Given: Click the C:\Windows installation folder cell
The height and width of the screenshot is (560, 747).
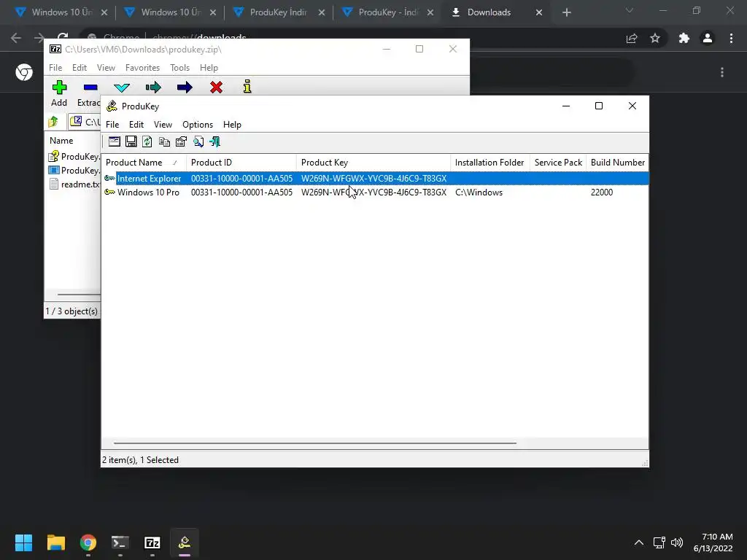Looking at the screenshot, I should [479, 192].
